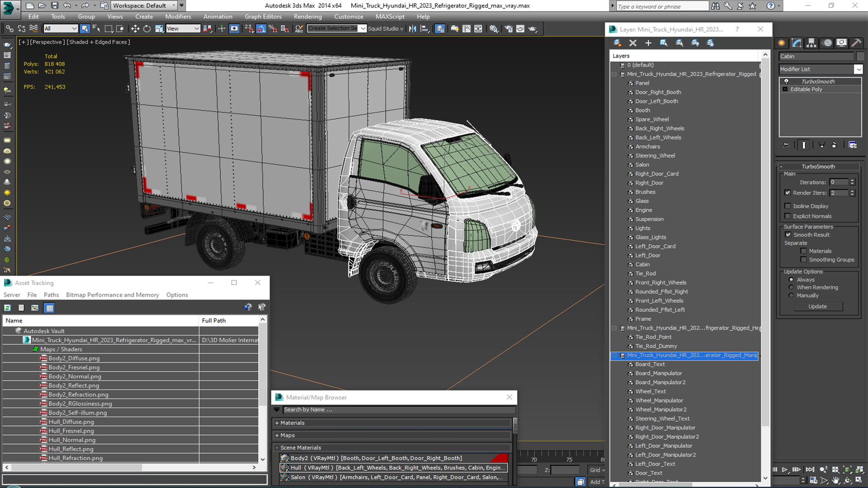Click Configure Modifier Sets icon
This screenshot has height=488, width=868.
[x=853, y=145]
